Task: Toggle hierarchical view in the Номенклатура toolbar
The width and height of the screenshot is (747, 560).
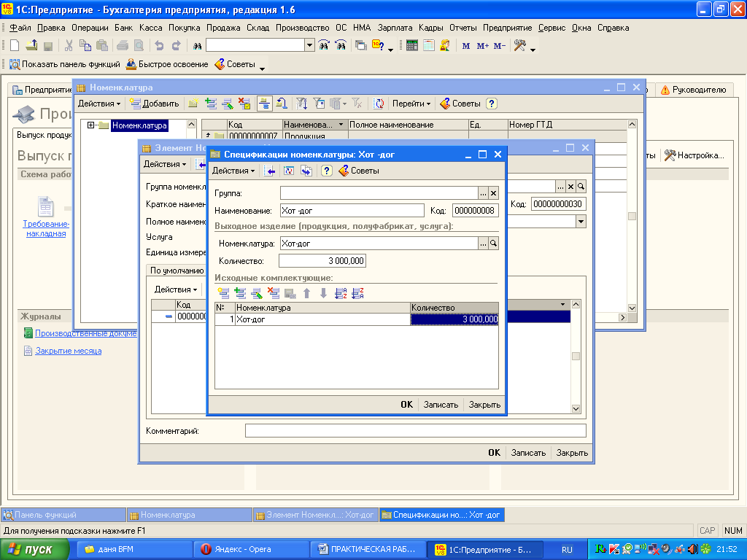Action: [264, 104]
